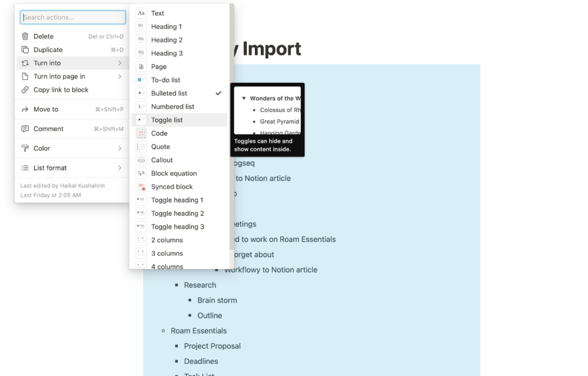
Task: Click the 2 columns layout icon
Action: point(141,240)
